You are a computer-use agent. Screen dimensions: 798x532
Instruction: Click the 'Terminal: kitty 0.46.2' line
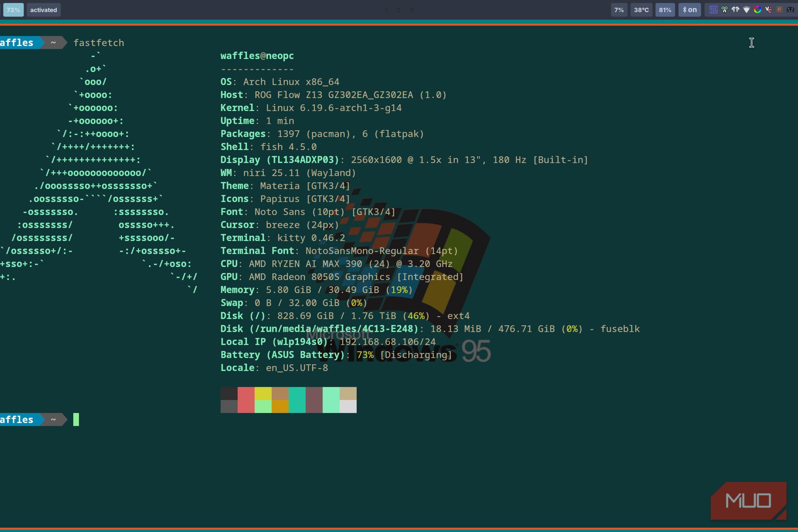(x=283, y=238)
